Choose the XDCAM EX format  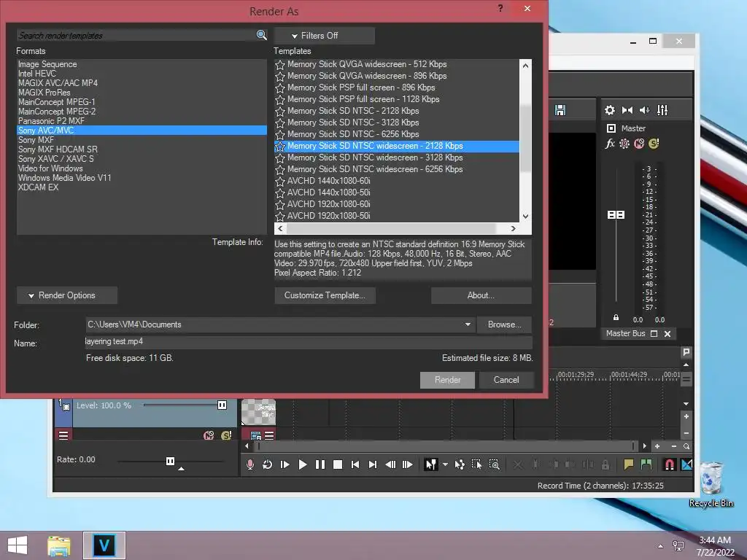coord(38,187)
